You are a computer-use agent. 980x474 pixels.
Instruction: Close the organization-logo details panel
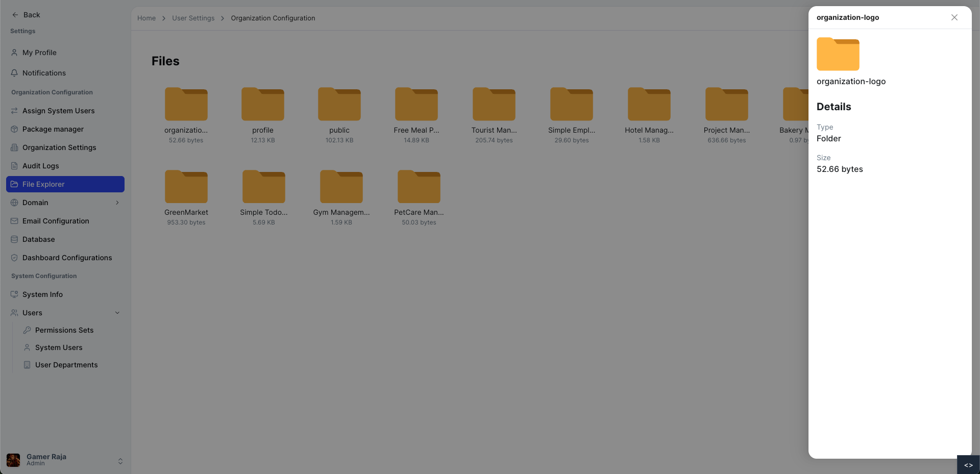[954, 17]
